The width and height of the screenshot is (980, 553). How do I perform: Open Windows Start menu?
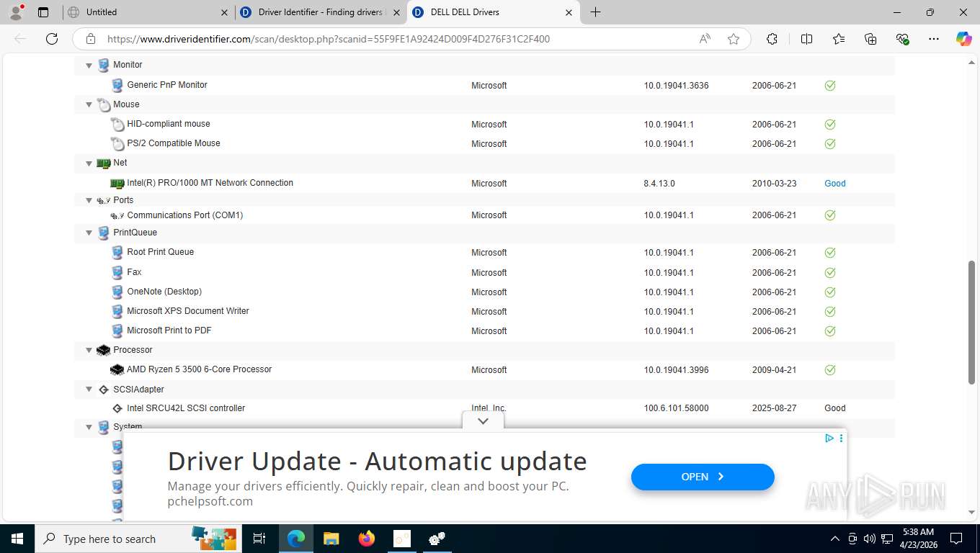[17, 539]
